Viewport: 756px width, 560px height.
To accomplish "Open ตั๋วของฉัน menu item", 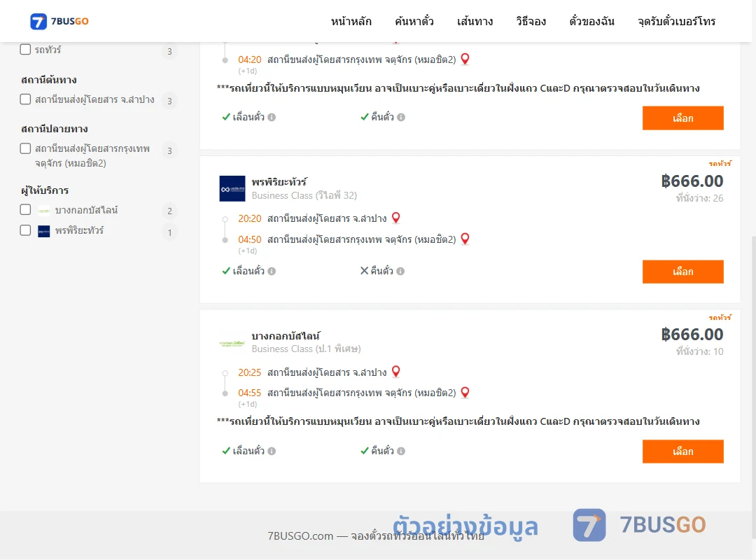I will click(591, 21).
